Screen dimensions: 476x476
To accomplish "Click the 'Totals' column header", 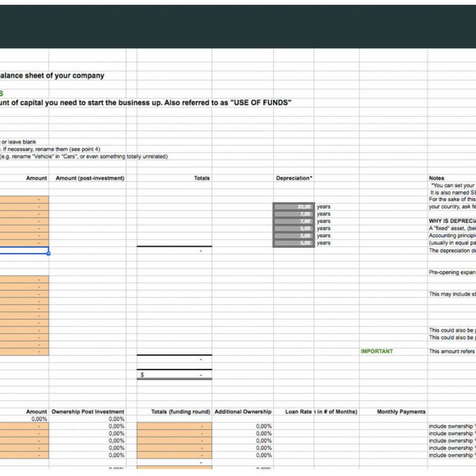I will tap(202, 178).
